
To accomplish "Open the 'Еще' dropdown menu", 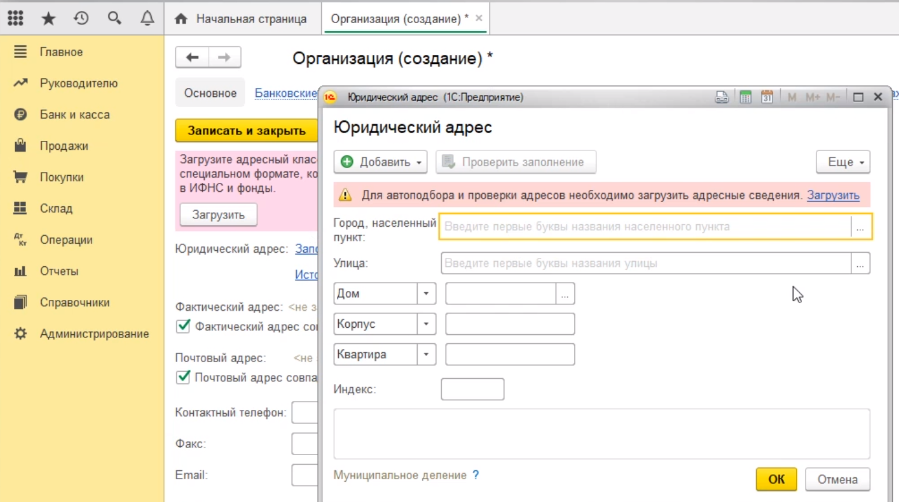I will tap(843, 162).
